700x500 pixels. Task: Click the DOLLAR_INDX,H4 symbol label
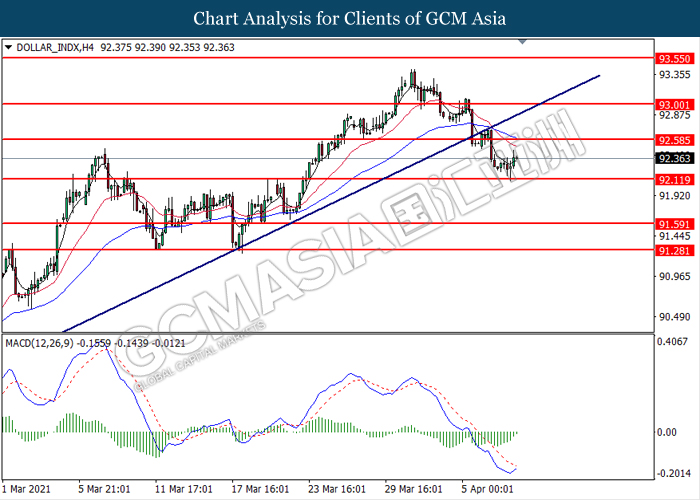click(x=55, y=47)
